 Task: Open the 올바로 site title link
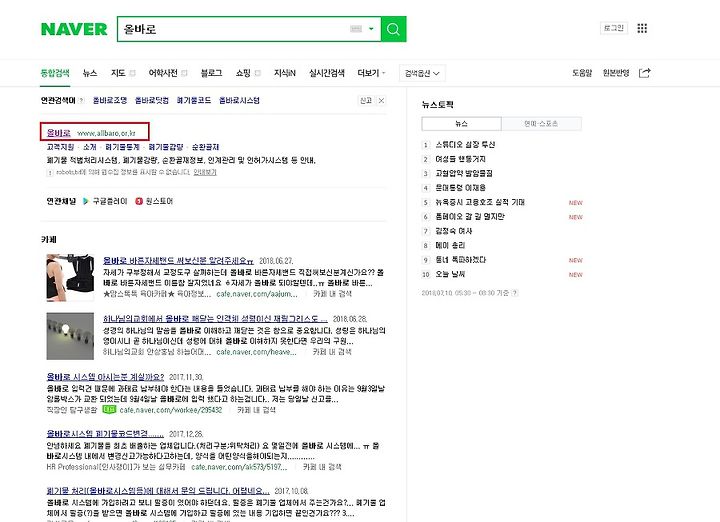pos(59,133)
